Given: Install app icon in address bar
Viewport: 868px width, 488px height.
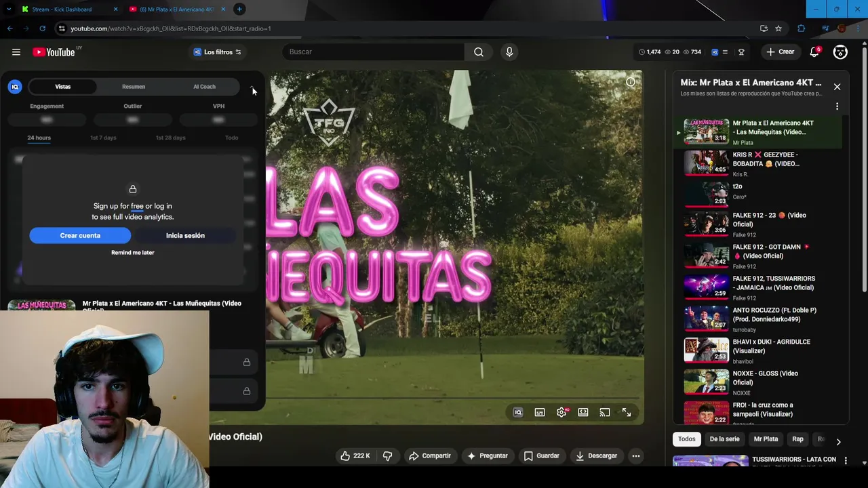Looking at the screenshot, I should click(x=764, y=28).
